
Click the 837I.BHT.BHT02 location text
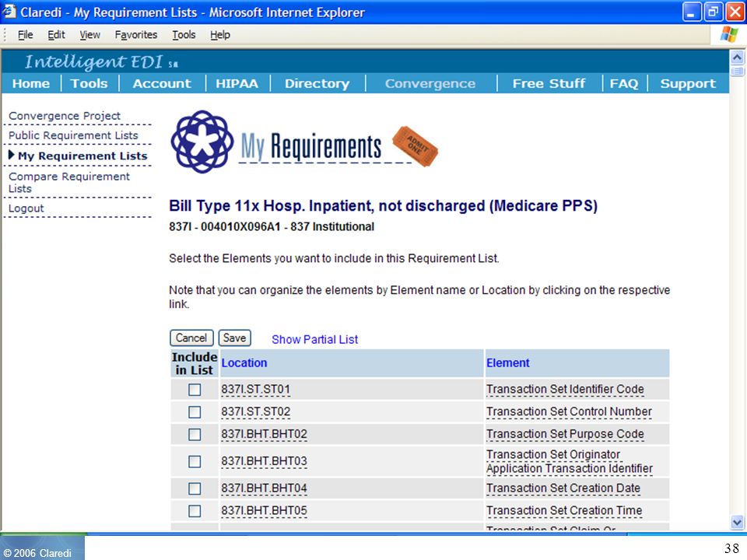[x=264, y=434]
